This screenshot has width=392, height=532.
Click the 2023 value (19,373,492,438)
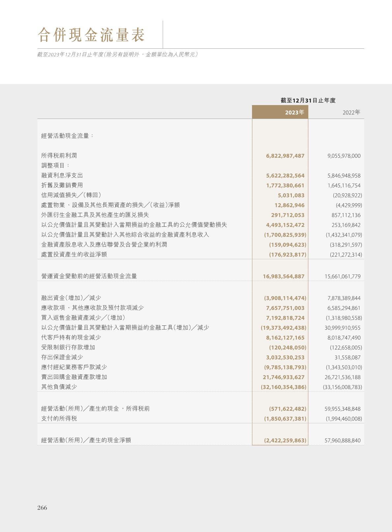[x=283, y=328]
